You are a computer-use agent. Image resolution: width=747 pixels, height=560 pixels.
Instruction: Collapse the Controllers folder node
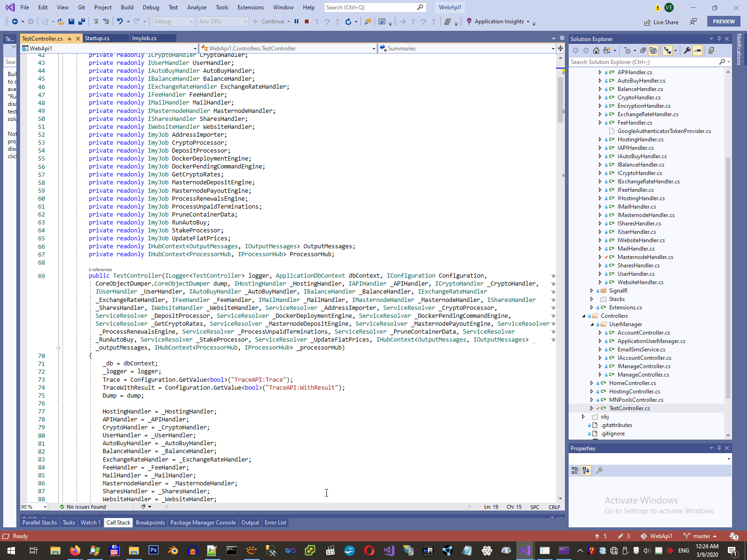pyautogui.click(x=584, y=316)
